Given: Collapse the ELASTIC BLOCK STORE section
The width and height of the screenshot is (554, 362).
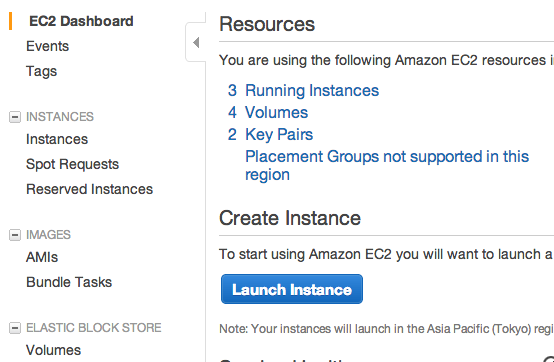Looking at the screenshot, I should click(14, 328).
